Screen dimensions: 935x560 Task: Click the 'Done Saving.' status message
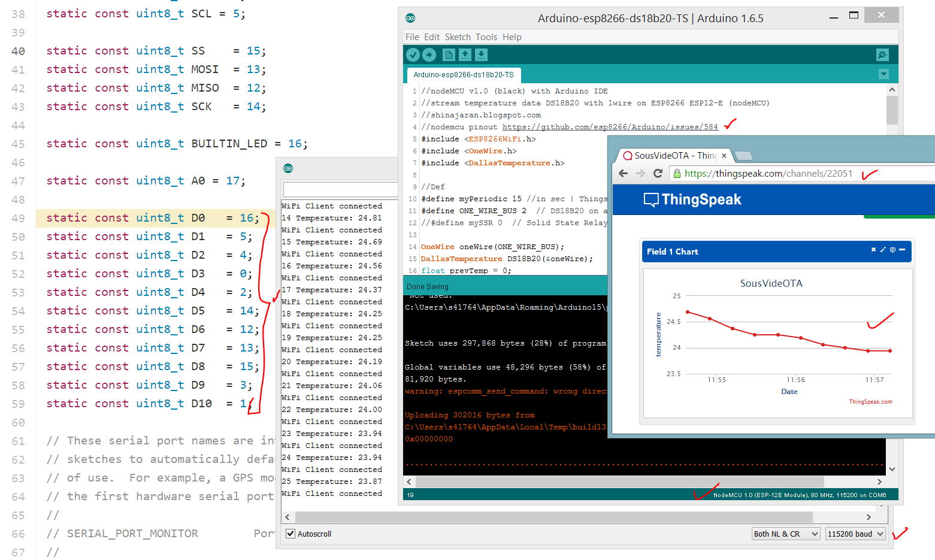coord(428,287)
